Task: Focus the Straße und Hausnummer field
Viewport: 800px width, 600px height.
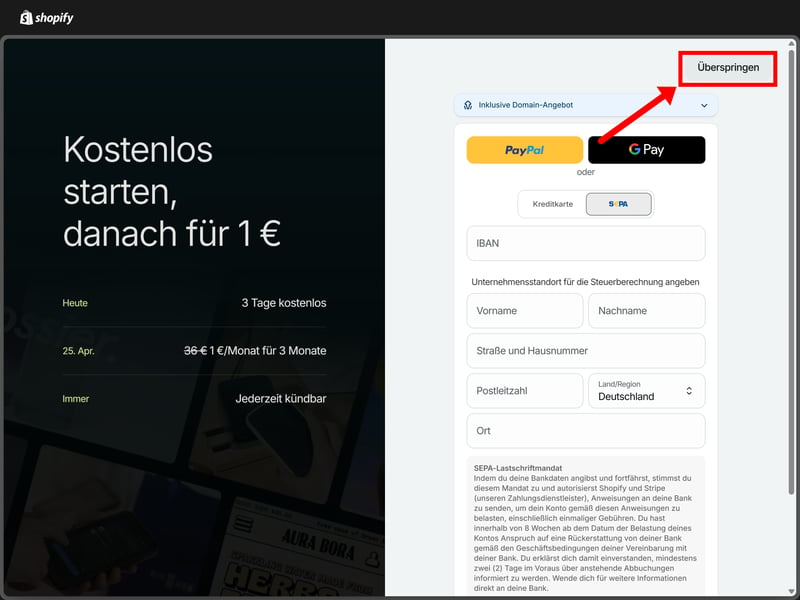Action: pyautogui.click(x=586, y=351)
